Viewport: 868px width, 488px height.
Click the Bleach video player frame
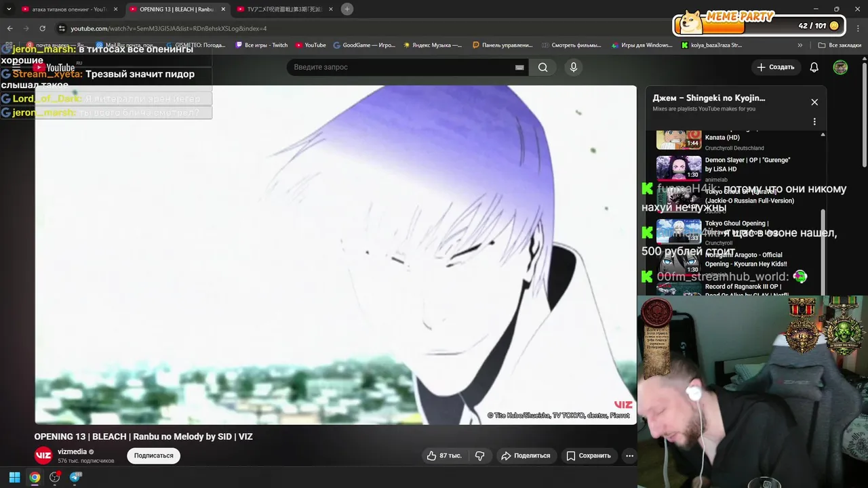pyautogui.click(x=336, y=255)
